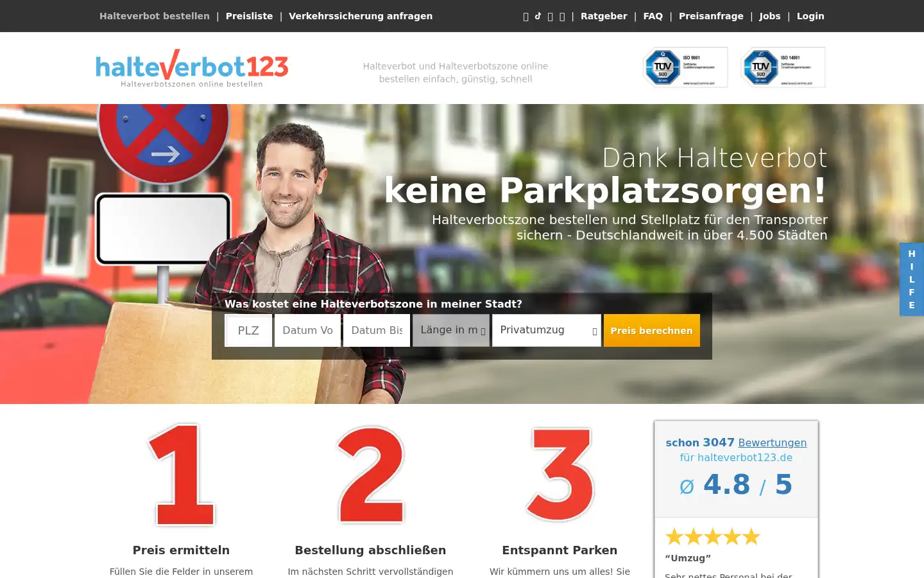This screenshot has width=924, height=578.
Task: Click the big red number 3
Action: (x=560, y=475)
